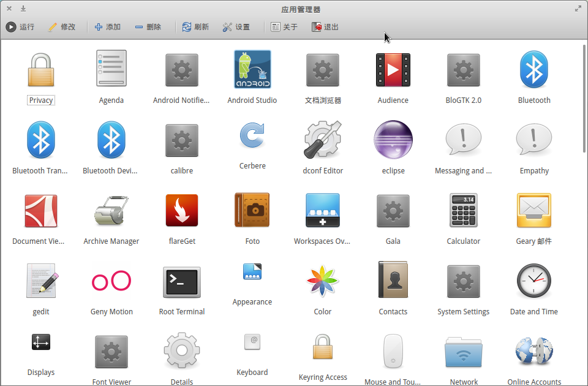Screen dimensions: 588x386
Task: Select the flareGet flame icon
Action: point(182,210)
